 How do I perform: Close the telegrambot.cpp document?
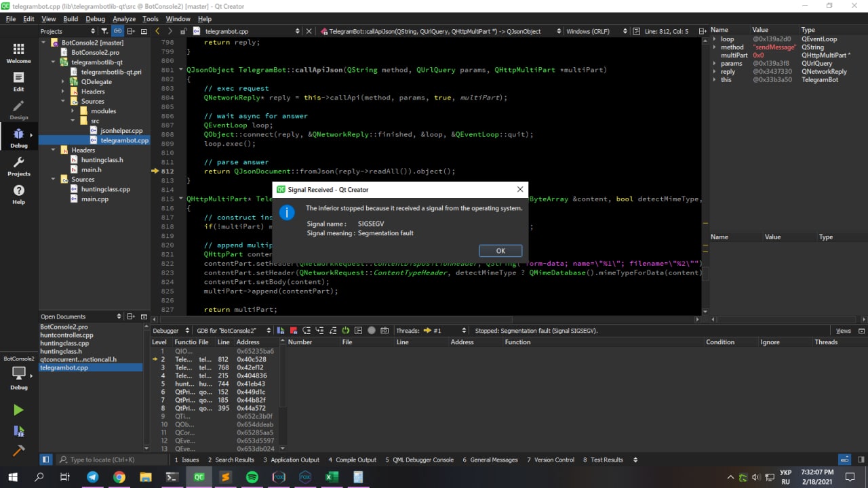coord(309,31)
